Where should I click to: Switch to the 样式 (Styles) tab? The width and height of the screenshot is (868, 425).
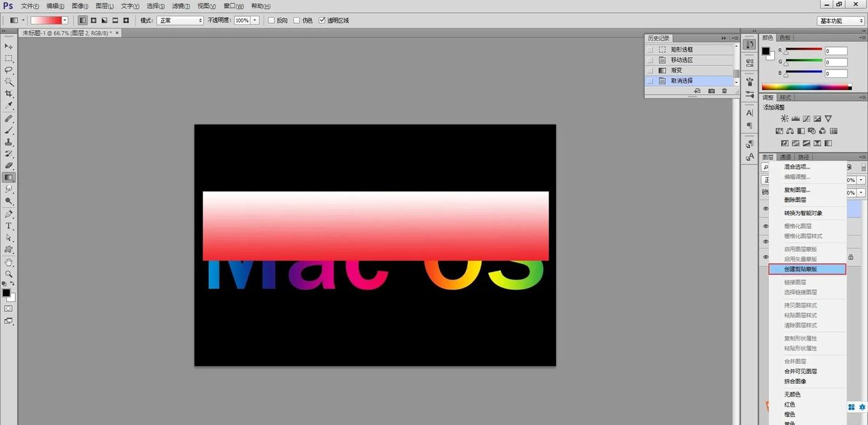pyautogui.click(x=785, y=97)
